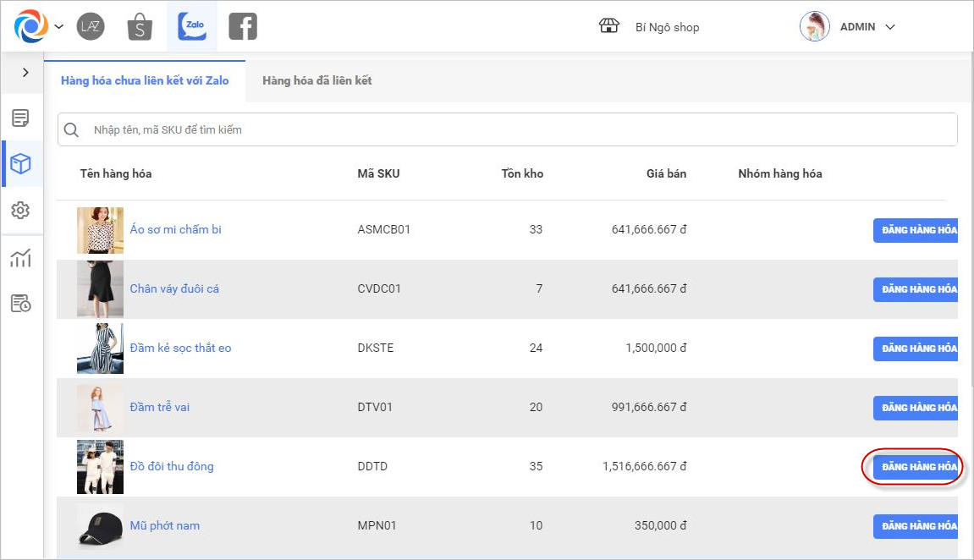Open the reports chart sidebar icon
Viewport: 974px width, 560px height.
(20, 258)
